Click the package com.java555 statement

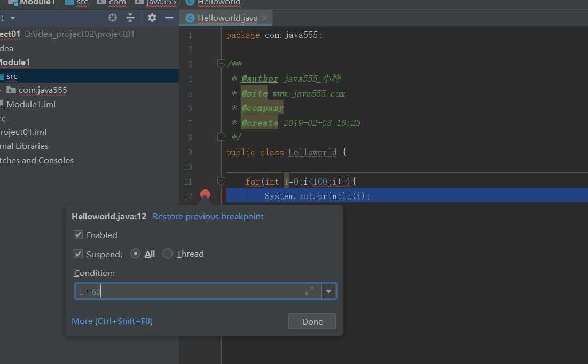[x=274, y=35]
